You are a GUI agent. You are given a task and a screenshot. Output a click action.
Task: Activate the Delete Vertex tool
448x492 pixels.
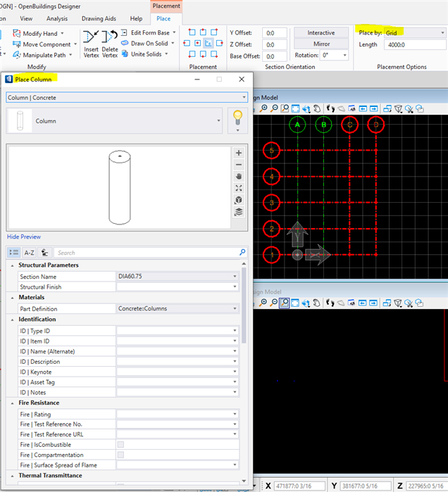tap(110, 44)
